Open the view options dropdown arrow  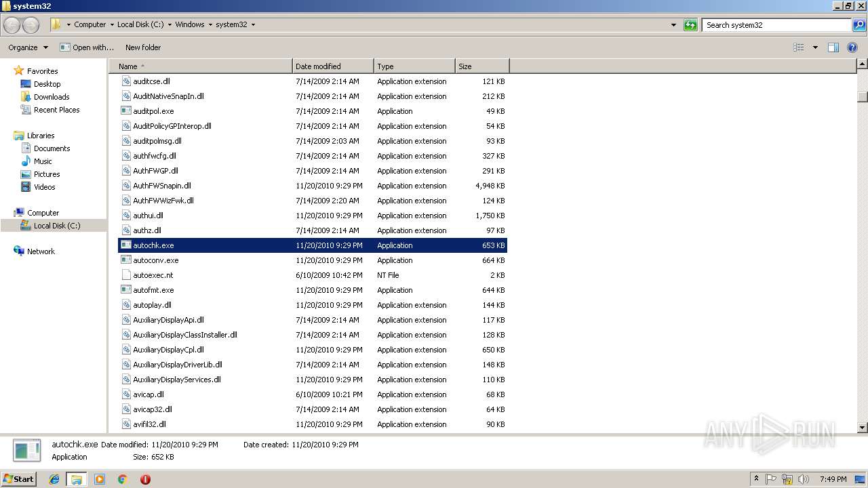coord(815,47)
